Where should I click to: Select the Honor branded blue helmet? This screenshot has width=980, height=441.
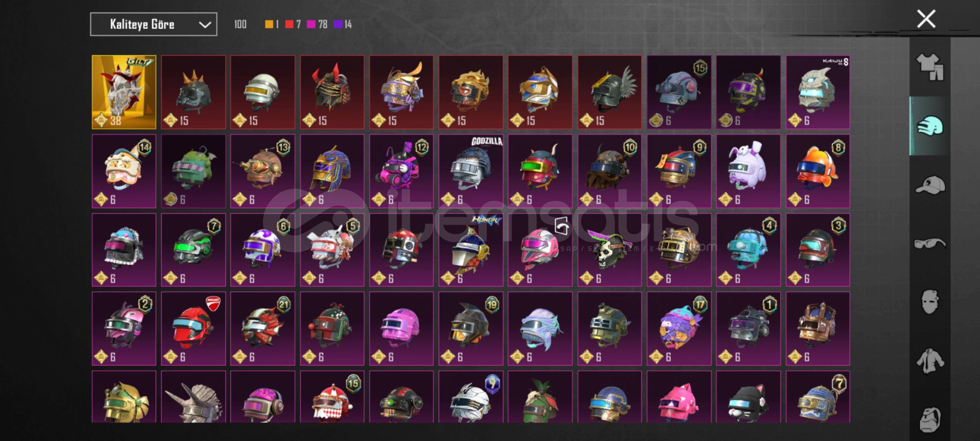click(471, 250)
